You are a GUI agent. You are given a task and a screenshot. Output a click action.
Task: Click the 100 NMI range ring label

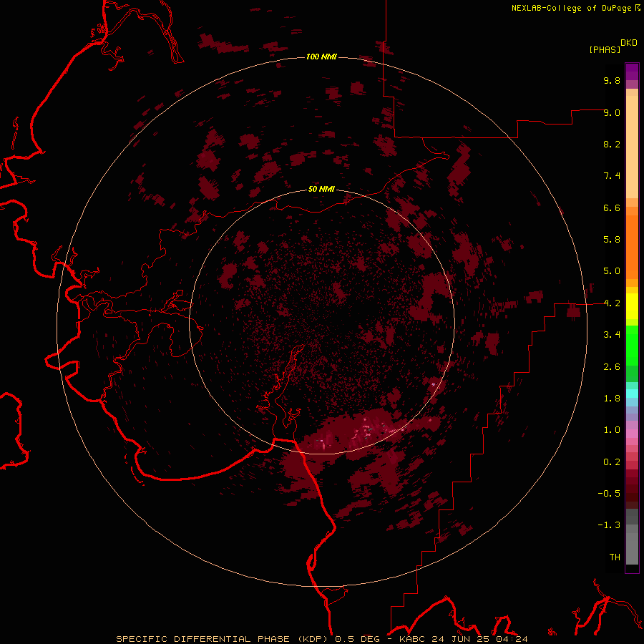point(321,57)
